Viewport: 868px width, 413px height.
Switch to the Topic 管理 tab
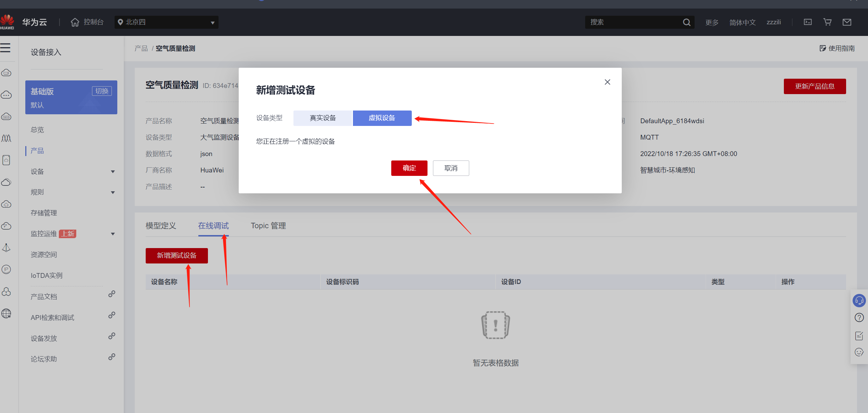268,226
